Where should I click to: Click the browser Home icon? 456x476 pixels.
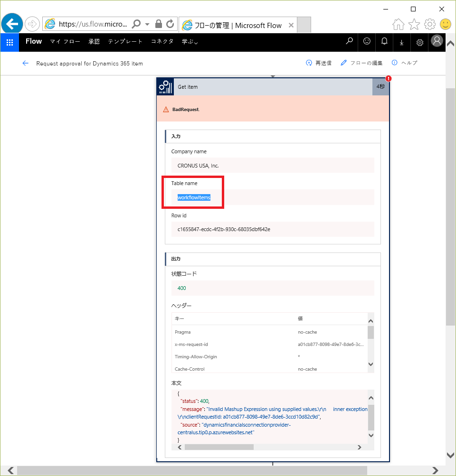[x=398, y=24]
